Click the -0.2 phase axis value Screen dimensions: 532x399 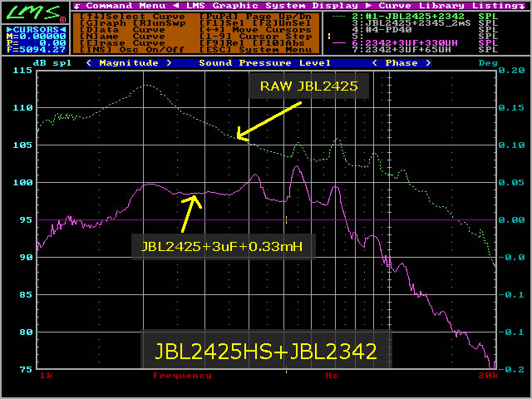512,369
